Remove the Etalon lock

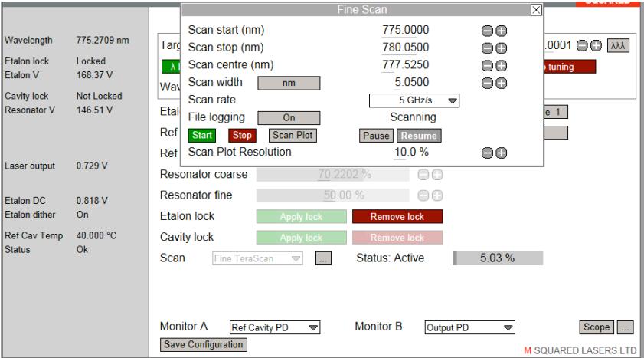397,217
